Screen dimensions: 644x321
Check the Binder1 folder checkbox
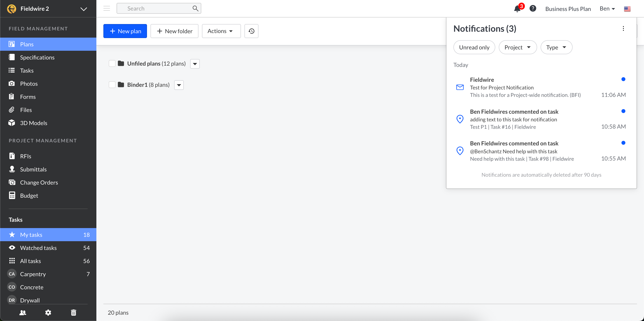[x=112, y=85]
